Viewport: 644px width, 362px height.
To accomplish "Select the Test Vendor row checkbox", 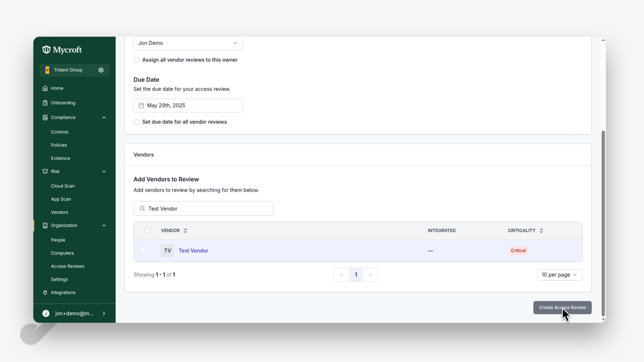I will click(x=143, y=250).
